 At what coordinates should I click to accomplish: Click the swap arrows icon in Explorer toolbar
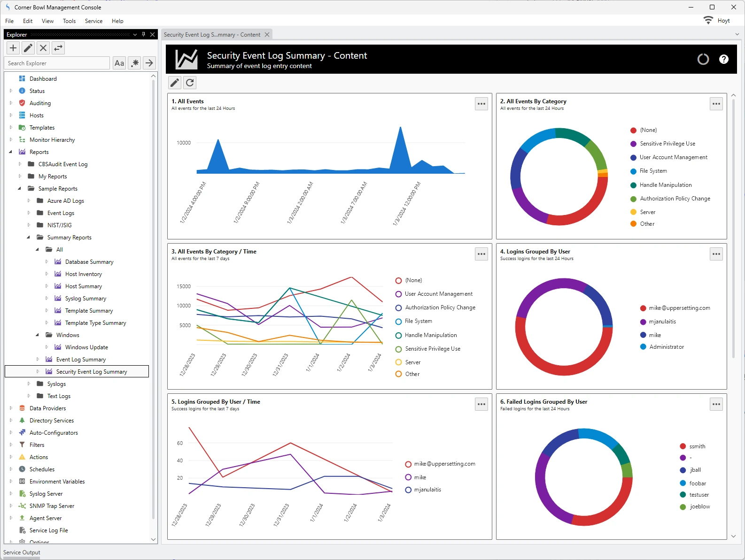(58, 48)
